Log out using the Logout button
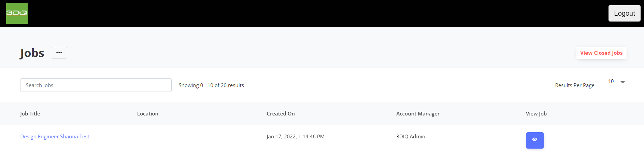The height and width of the screenshot is (151, 644). [624, 13]
